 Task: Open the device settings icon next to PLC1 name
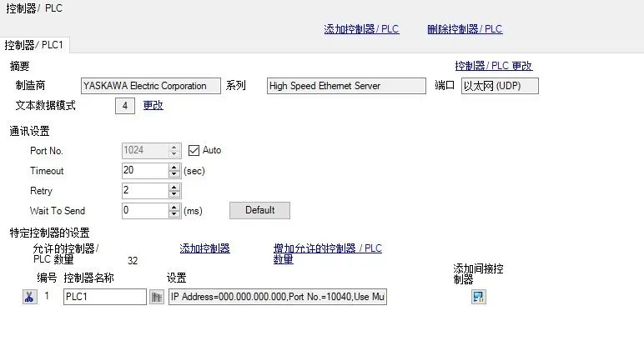click(156, 298)
